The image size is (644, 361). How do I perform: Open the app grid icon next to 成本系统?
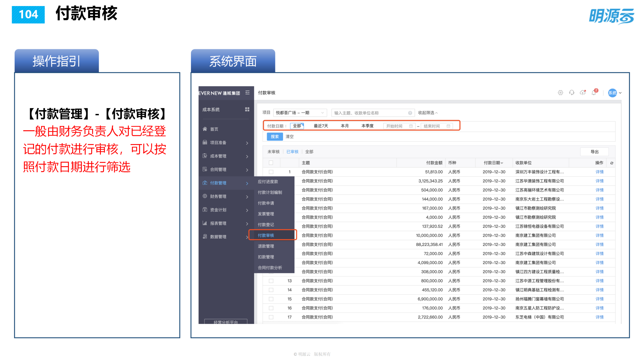click(247, 109)
